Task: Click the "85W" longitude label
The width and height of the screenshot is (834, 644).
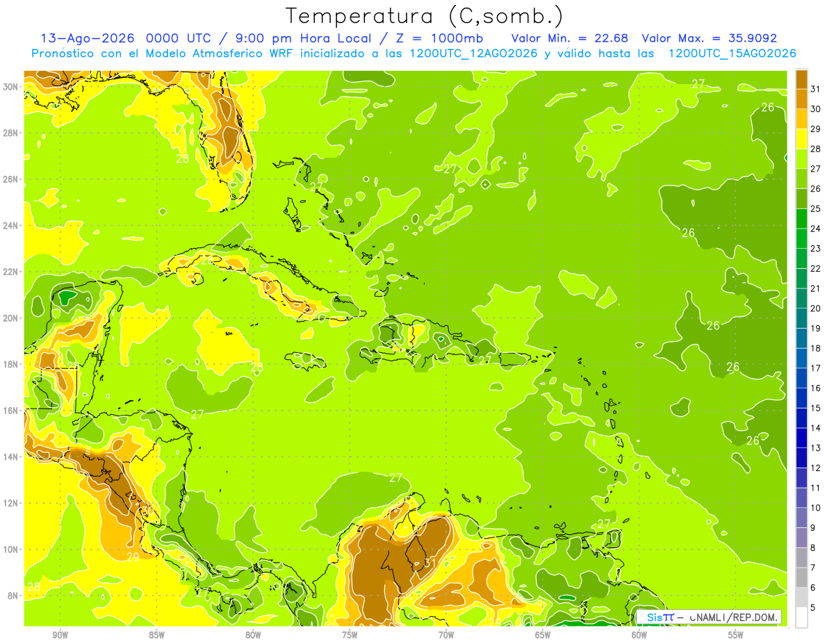Action: click(x=156, y=635)
